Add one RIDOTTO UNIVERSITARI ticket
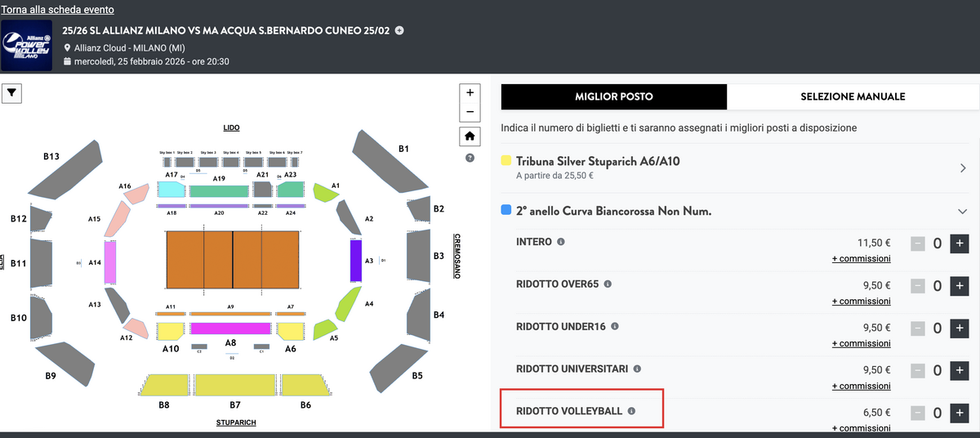This screenshot has height=438, width=980. [x=959, y=370]
